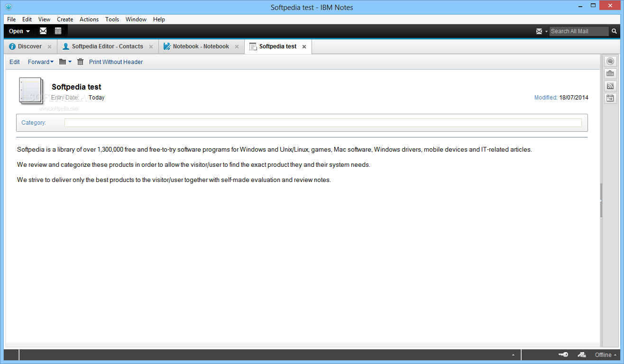Click the Discover tab info icon
Viewport: 624px width, 364px height.
pyautogui.click(x=12, y=46)
